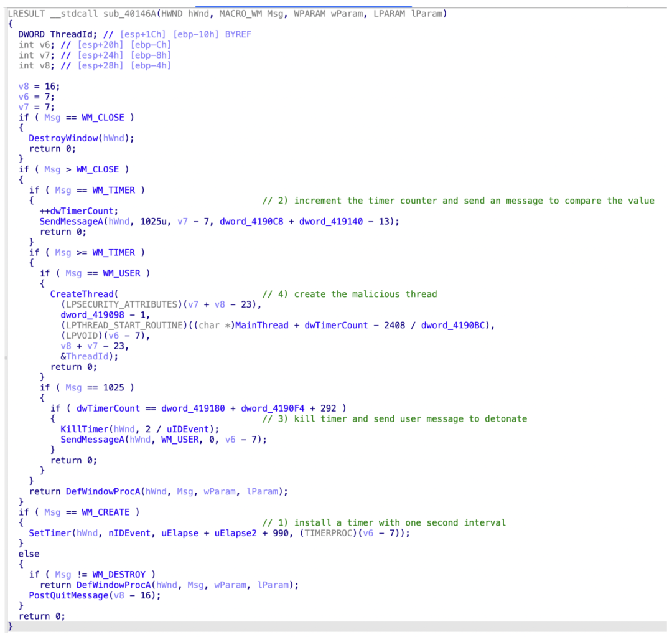Click LPARAM type in the function signature
672x637 pixels.
tap(389, 14)
